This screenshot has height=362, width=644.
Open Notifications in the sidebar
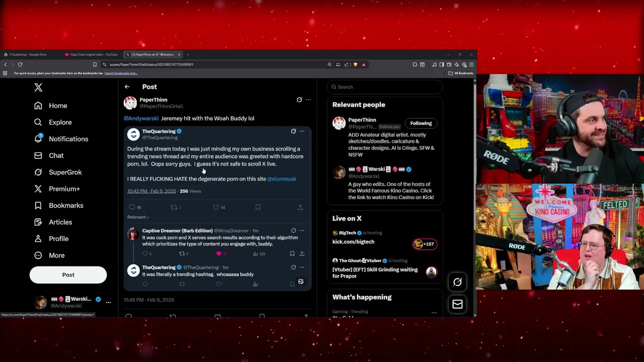[61, 139]
